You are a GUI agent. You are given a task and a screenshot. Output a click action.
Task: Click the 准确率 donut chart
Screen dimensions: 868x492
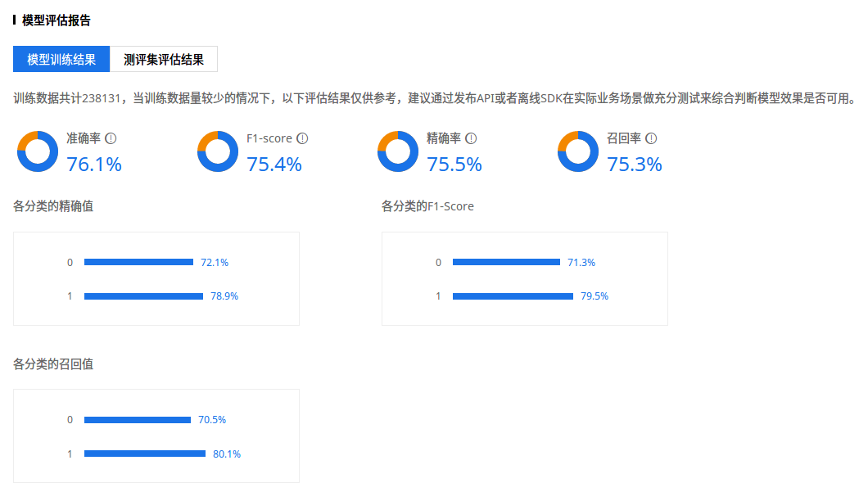[x=38, y=151]
